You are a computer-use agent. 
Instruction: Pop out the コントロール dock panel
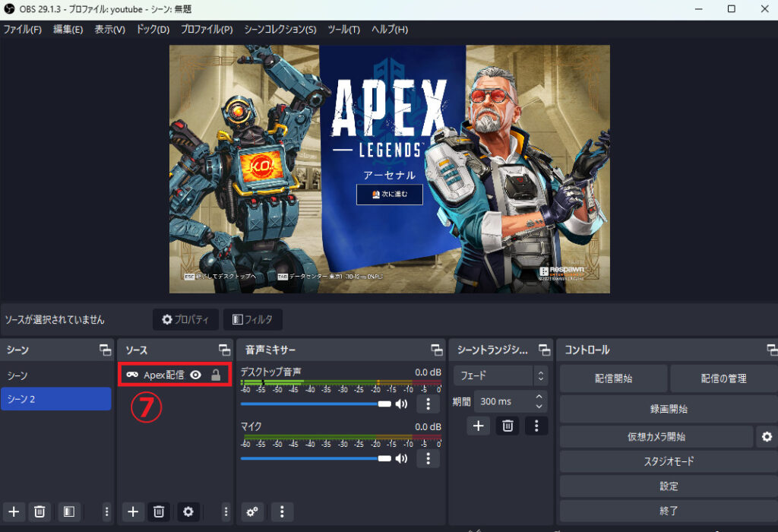(772, 350)
